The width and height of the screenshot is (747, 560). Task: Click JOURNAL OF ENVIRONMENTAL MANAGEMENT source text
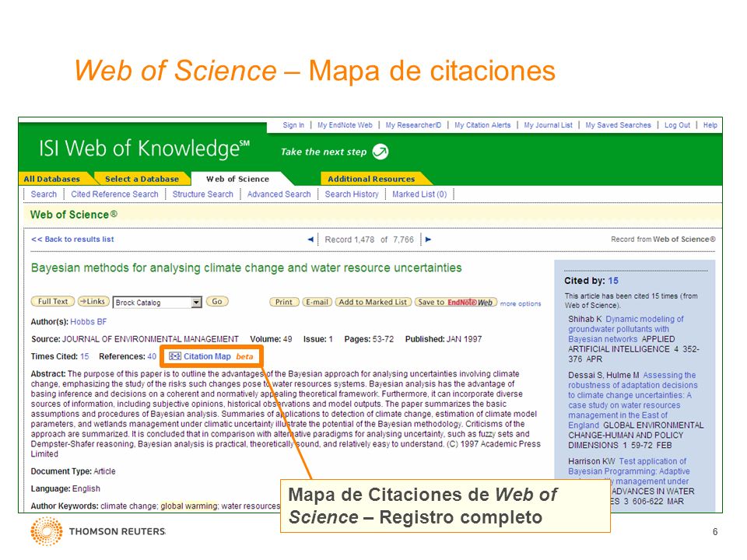pos(150,340)
